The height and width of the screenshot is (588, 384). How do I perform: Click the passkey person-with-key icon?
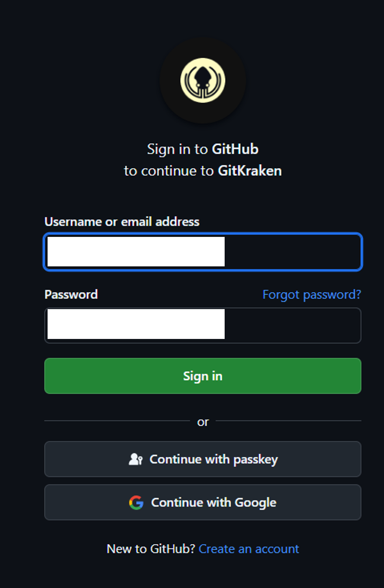135,459
